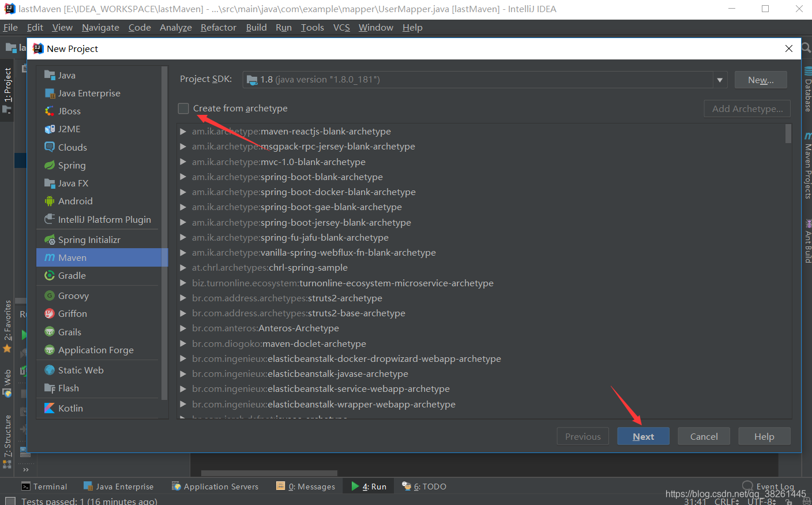Open the Build menu
Image resolution: width=812 pixels, height=505 pixels.
256,27
